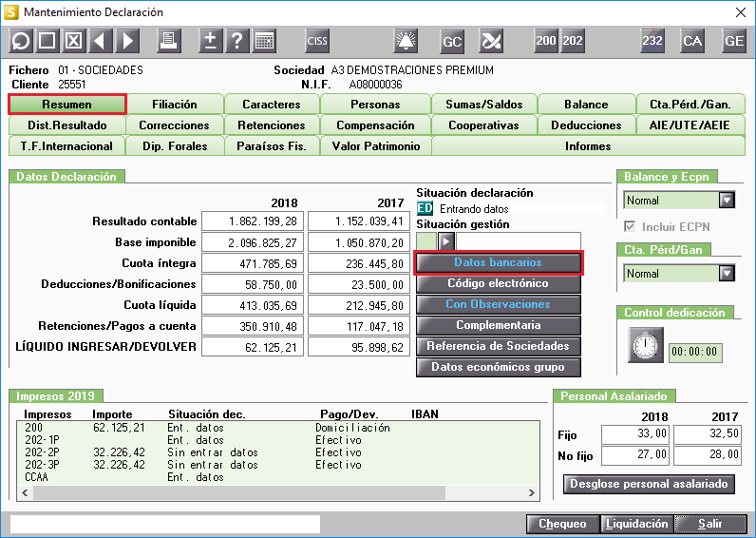
Task: Click the 2018 Resultado contable field
Action: click(x=253, y=221)
